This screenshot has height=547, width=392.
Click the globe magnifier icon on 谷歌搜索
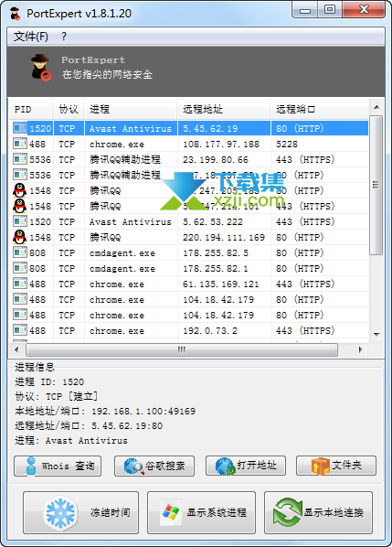coord(134,467)
